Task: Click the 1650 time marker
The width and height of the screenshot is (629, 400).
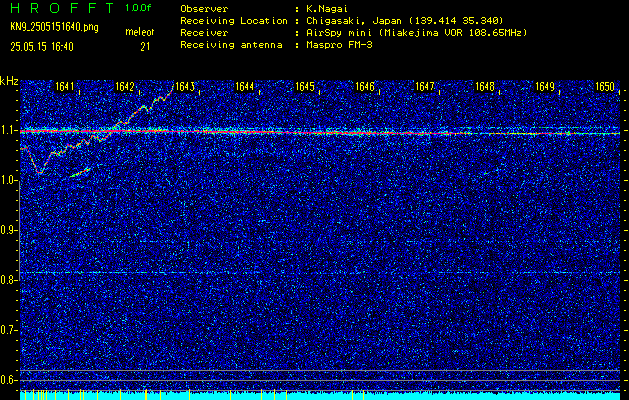Action: [x=605, y=87]
